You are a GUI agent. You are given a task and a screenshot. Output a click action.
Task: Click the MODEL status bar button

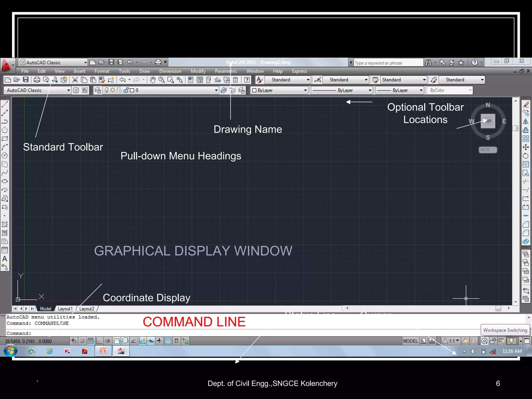click(410, 341)
